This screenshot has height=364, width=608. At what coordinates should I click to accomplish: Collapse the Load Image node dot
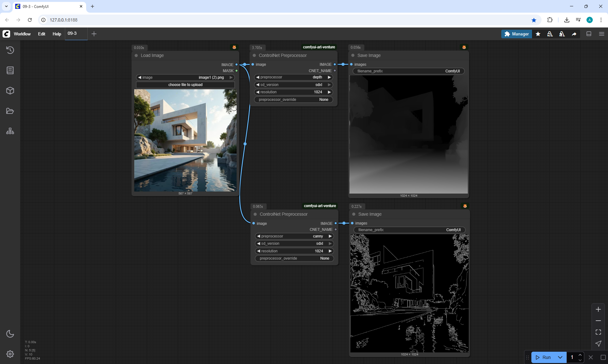click(136, 55)
